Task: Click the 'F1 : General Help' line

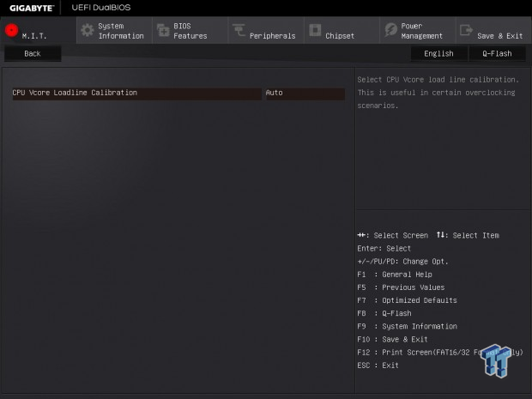Action: 395,275
